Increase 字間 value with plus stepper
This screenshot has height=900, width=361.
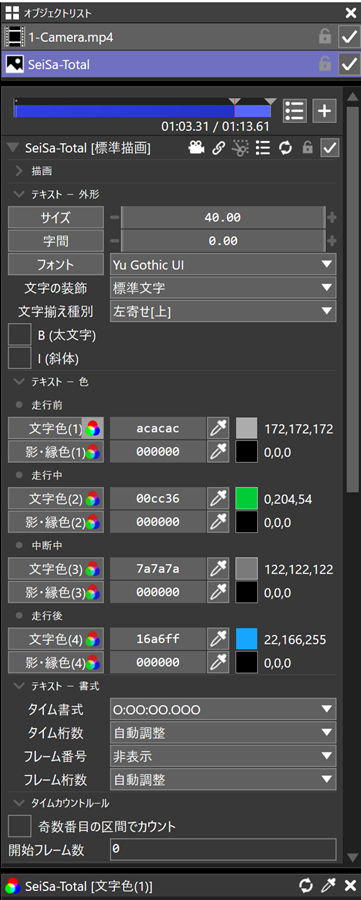(x=332, y=241)
